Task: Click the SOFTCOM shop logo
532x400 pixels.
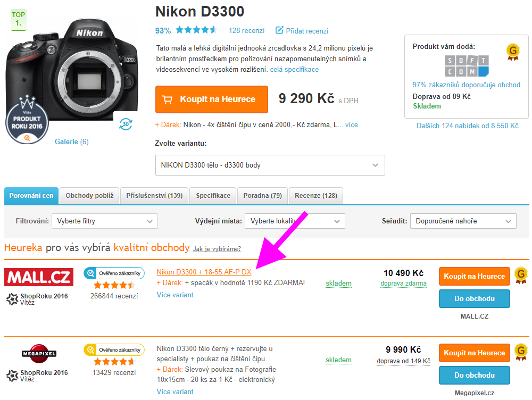Action: pyautogui.click(x=467, y=66)
